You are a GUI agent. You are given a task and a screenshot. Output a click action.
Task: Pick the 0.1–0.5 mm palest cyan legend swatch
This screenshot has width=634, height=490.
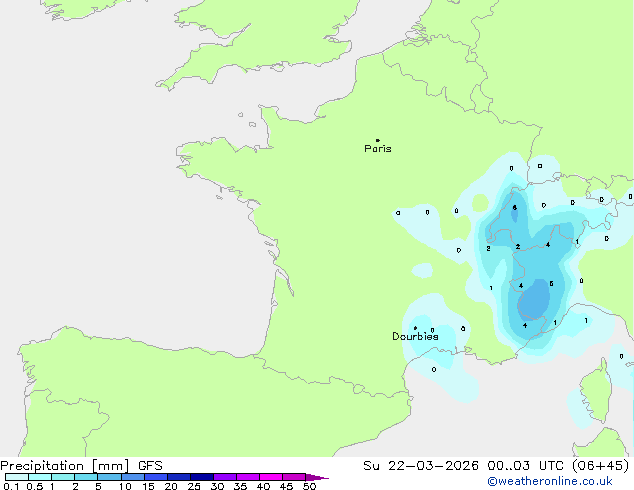coord(17,477)
